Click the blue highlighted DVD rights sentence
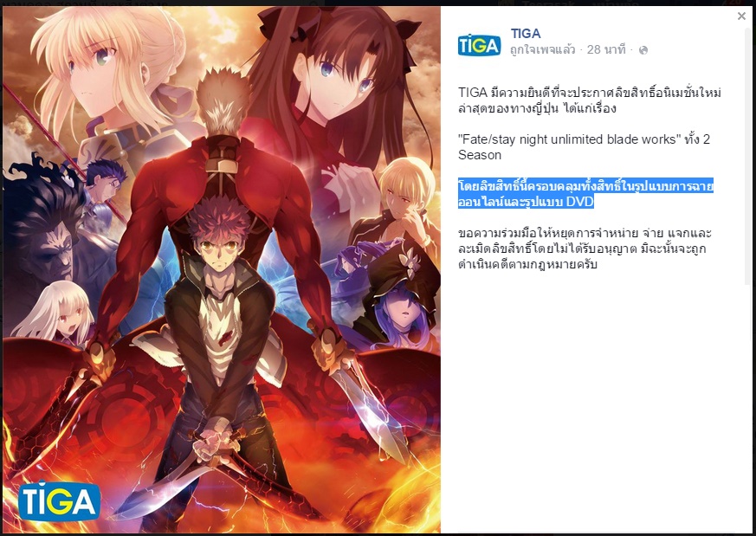This screenshot has height=536, width=756. (585, 193)
